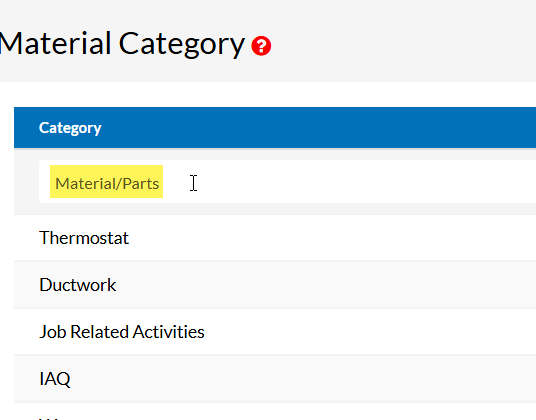536x420 pixels.
Task: Click the Ductwork label text
Action: (x=78, y=285)
